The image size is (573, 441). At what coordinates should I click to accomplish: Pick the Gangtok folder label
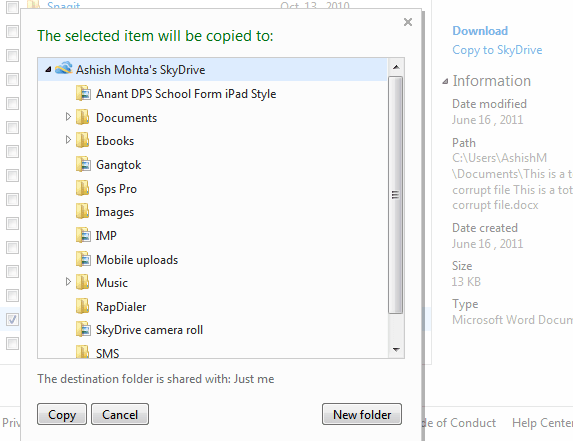(118, 165)
